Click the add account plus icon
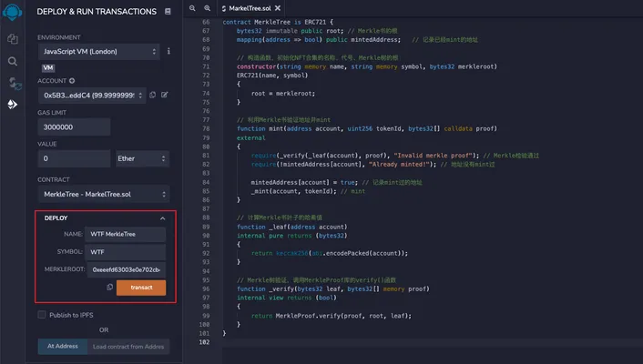643x364 pixels. point(72,81)
